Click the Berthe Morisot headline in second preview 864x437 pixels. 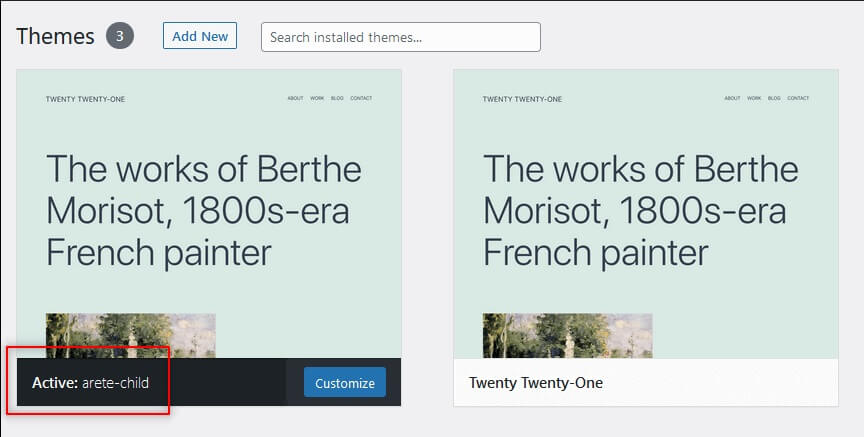click(641, 211)
